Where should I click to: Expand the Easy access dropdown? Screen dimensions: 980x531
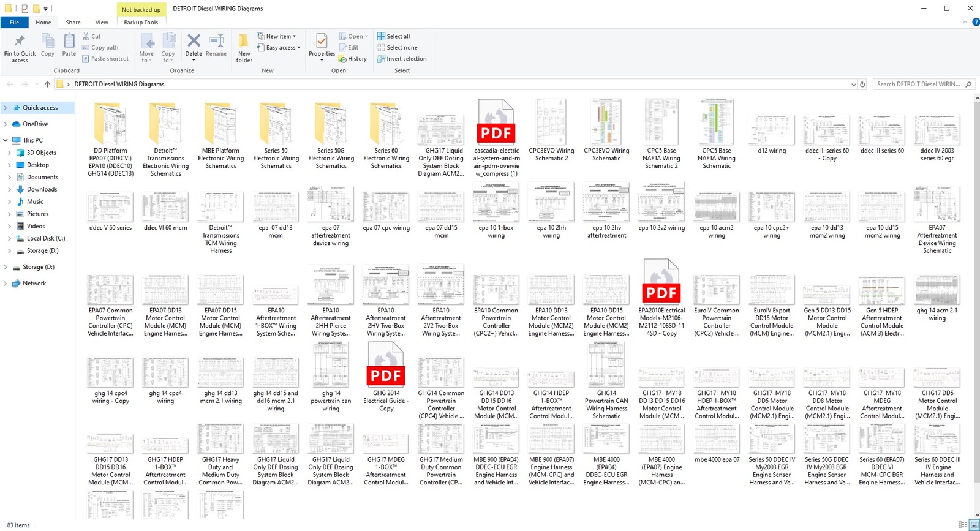279,48
